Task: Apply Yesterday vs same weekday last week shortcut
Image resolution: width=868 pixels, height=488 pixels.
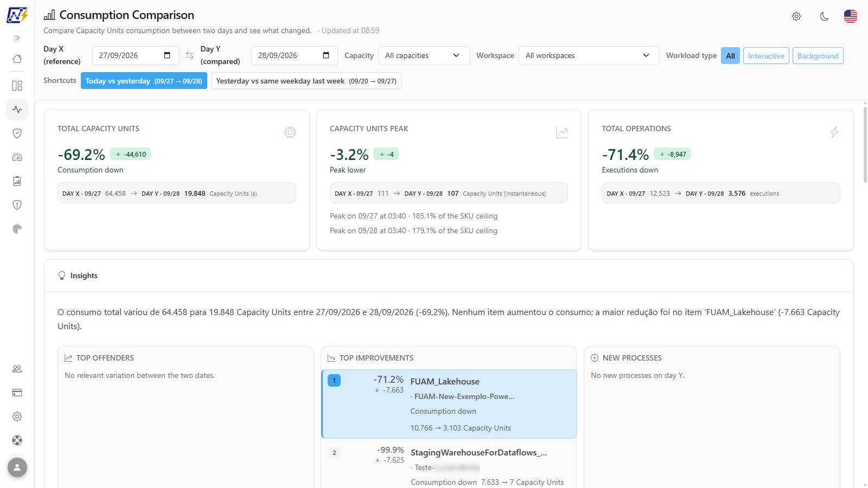Action: [307, 81]
